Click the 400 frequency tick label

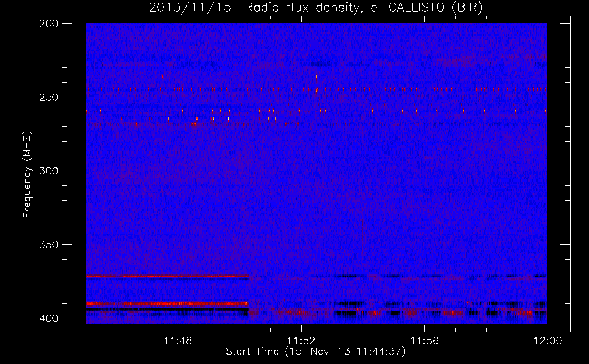point(49,318)
